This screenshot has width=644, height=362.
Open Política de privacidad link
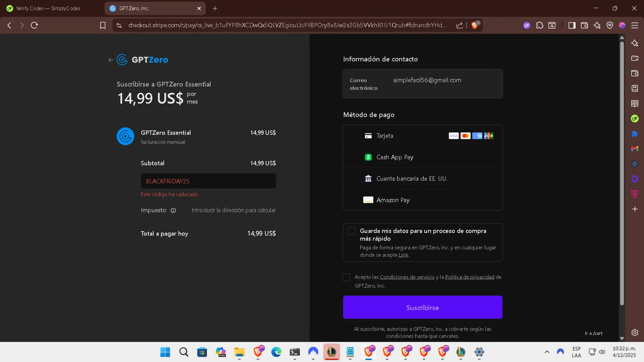470,277
